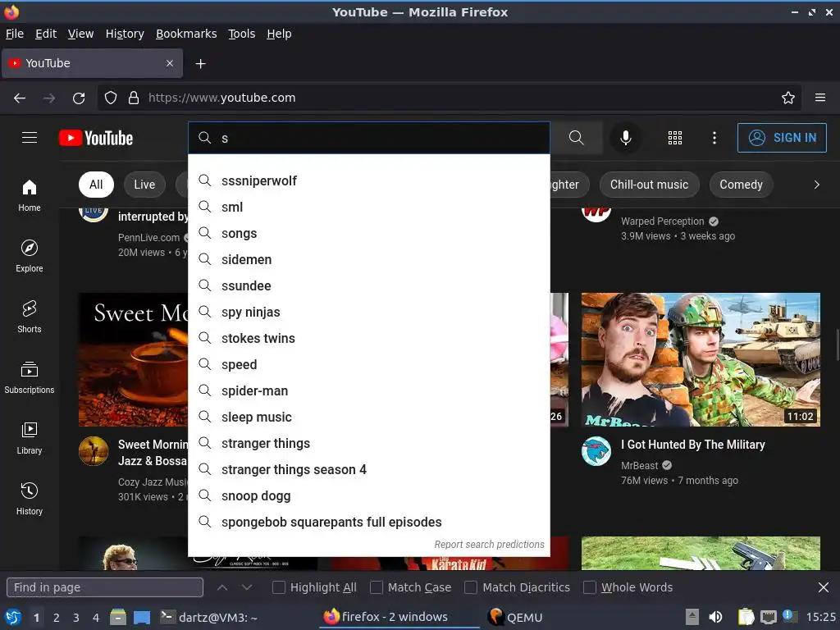This screenshot has width=840, height=630.
Task: Click the Find in page input
Action: (x=105, y=587)
